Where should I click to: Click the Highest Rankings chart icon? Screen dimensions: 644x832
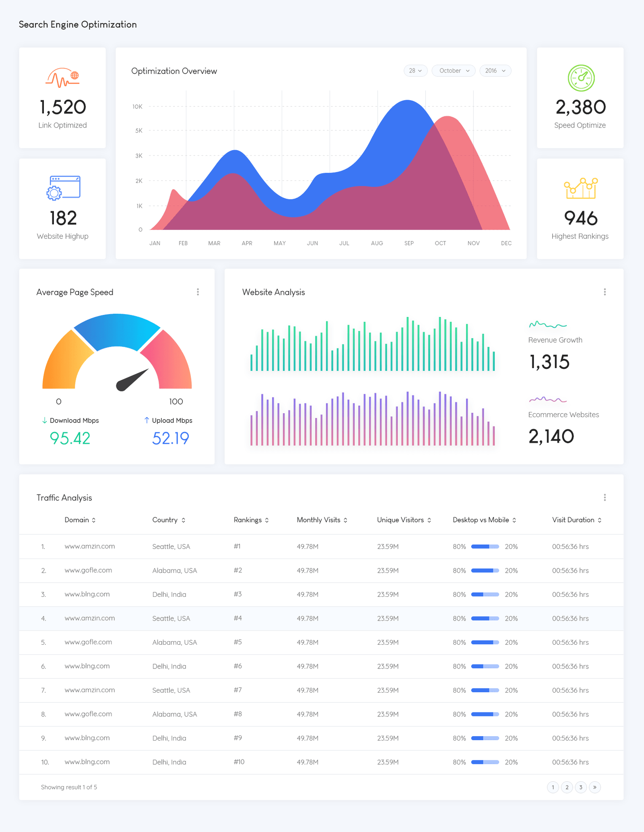coord(580,188)
